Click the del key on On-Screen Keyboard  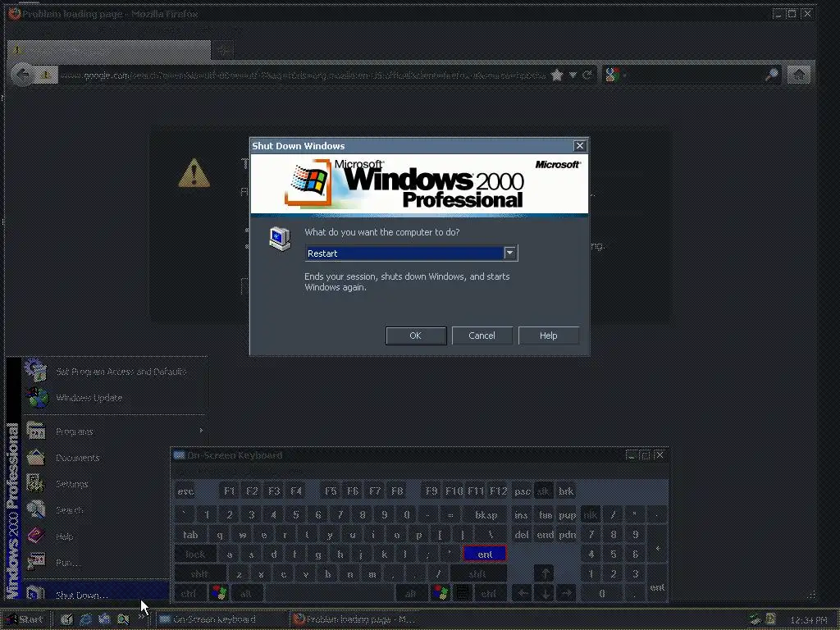[x=521, y=535]
